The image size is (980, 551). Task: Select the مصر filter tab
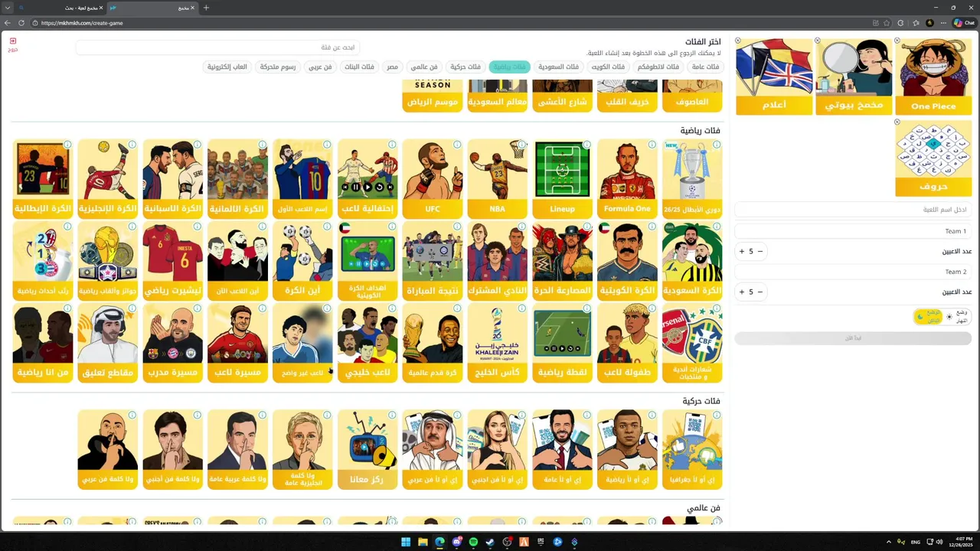392,67
